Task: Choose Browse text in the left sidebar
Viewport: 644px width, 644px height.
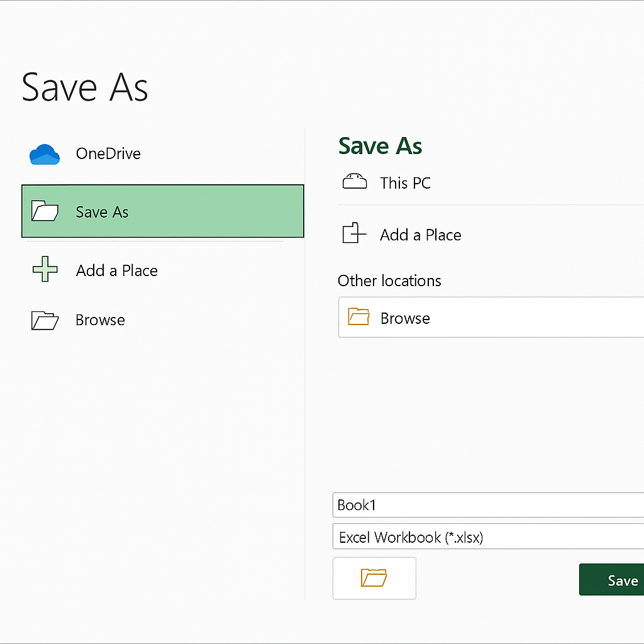Action: (x=100, y=320)
